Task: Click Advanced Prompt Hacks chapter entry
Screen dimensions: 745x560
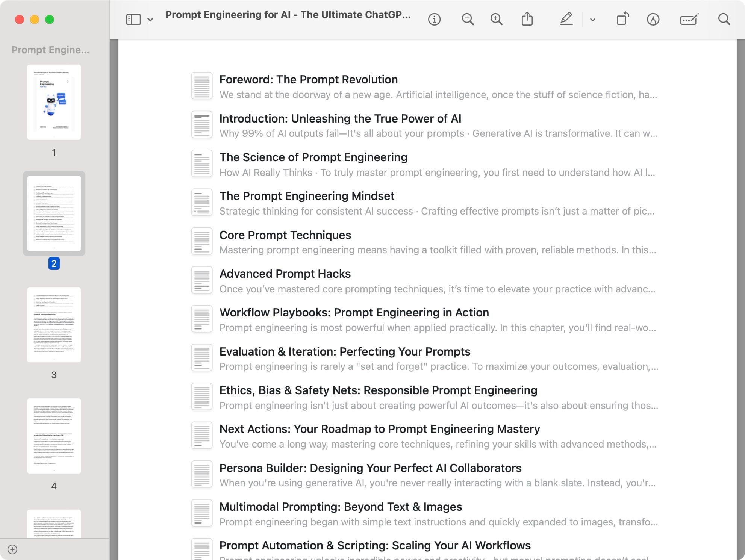Action: 285,274
